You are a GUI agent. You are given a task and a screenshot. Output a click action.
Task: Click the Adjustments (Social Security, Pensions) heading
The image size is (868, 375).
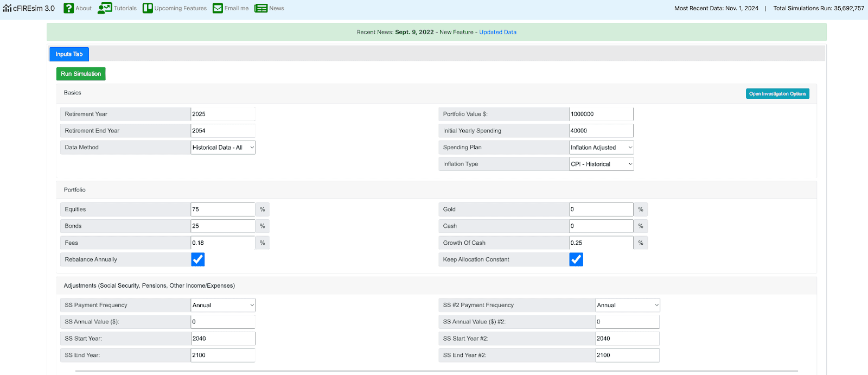click(x=149, y=285)
